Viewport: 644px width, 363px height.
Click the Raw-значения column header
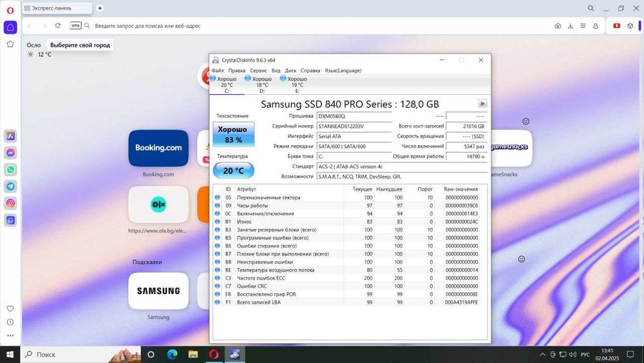(460, 189)
